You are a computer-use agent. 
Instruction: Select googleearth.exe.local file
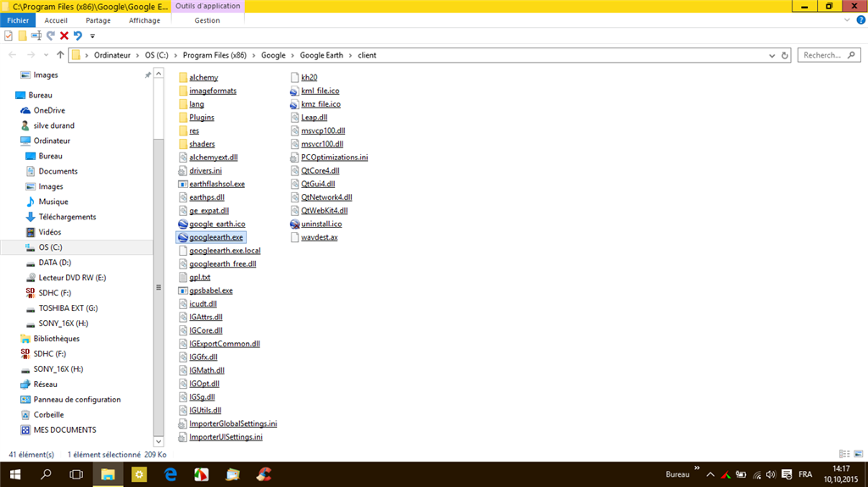point(220,251)
